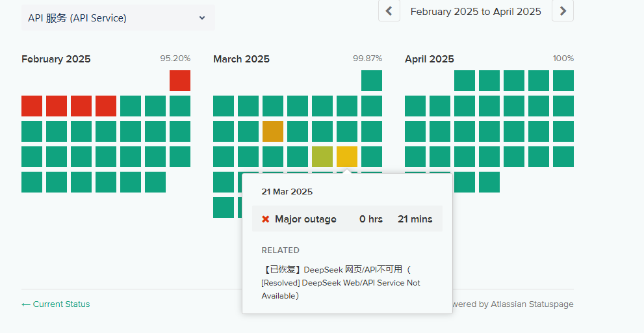Click the "February 2025 to April 2025" range label
Viewport: 644px width, 333px height.
(476, 12)
